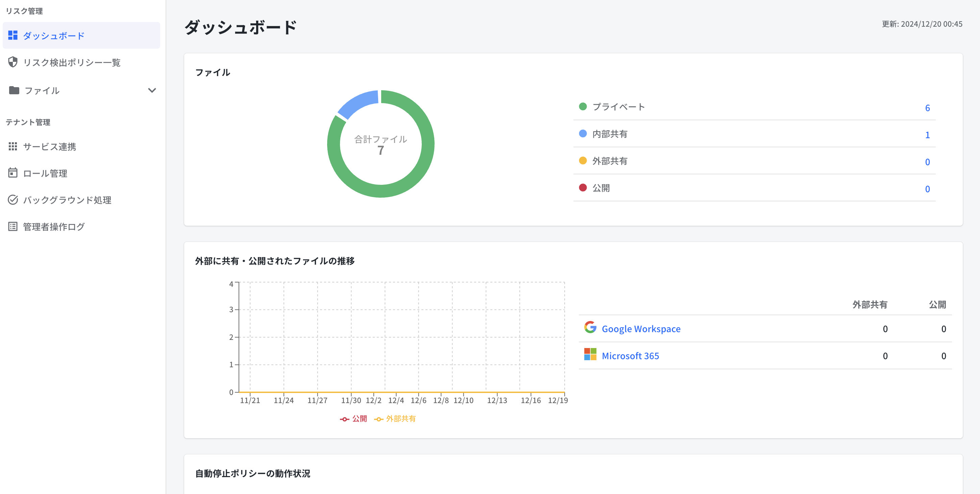Click the list icon for 管理者操作ログ
Viewport: 980px width, 494px height.
pos(13,227)
